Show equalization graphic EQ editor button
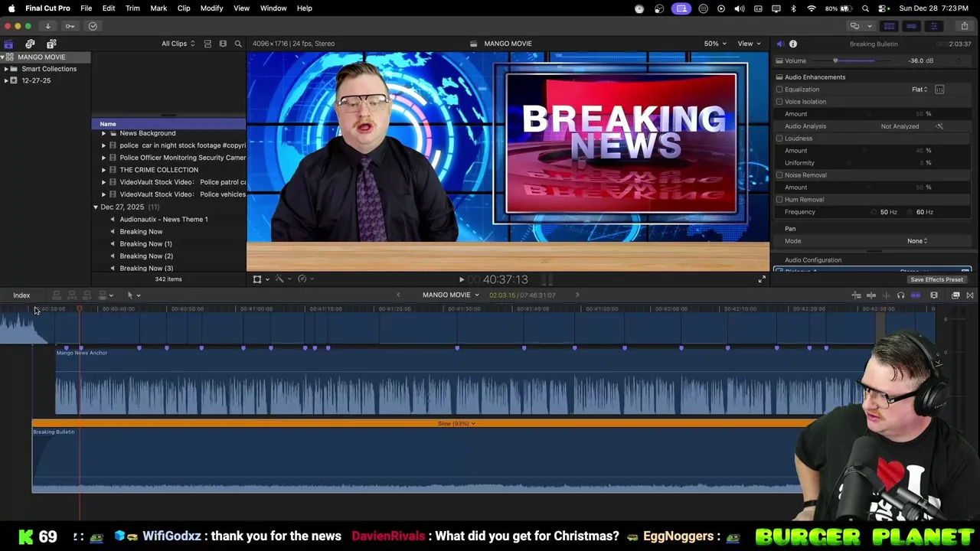Viewport: 980px width, 551px height. coord(939,90)
